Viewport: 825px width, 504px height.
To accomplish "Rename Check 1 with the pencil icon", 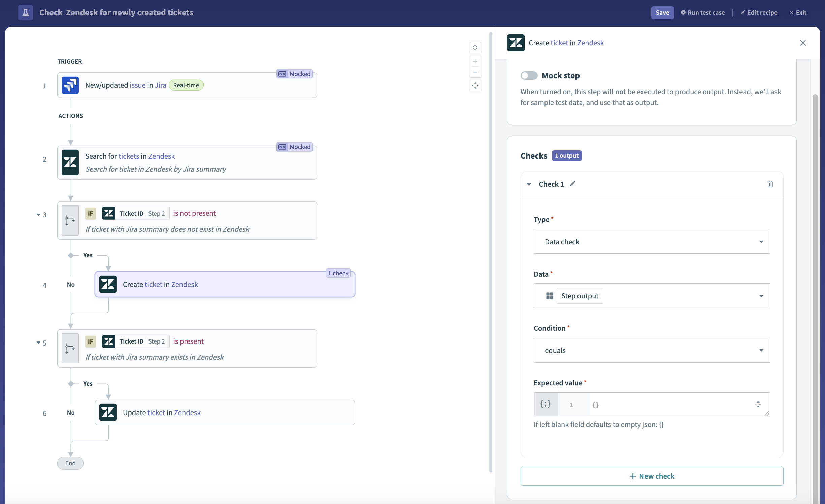I will (x=573, y=184).
